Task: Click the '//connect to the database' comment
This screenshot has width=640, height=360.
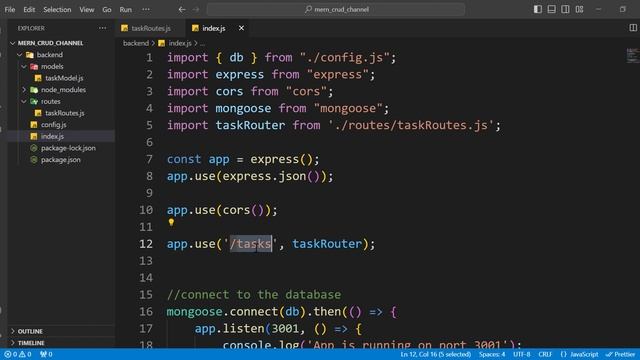Action: (x=254, y=294)
